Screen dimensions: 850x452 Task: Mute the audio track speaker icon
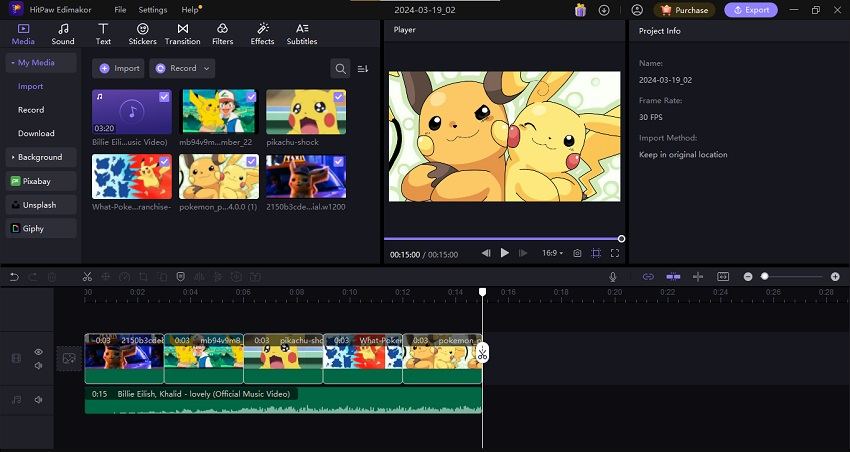[x=39, y=399]
